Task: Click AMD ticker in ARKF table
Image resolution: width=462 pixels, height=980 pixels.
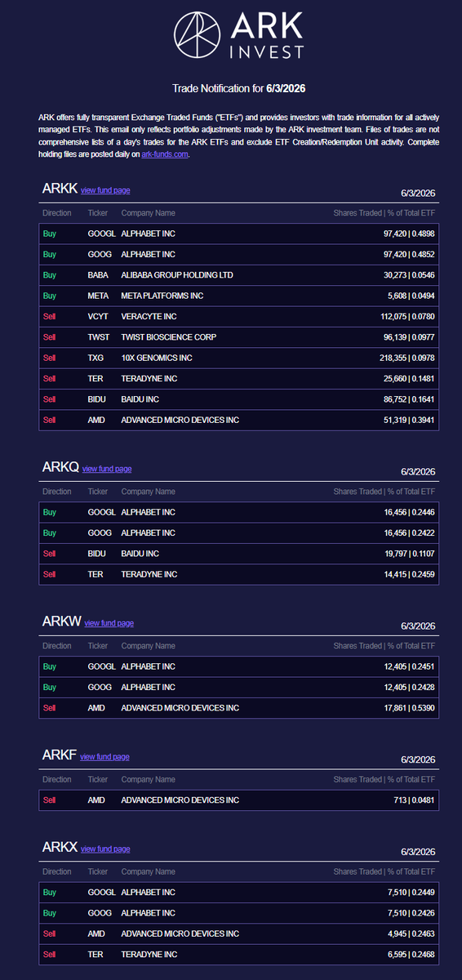Action: 96,800
